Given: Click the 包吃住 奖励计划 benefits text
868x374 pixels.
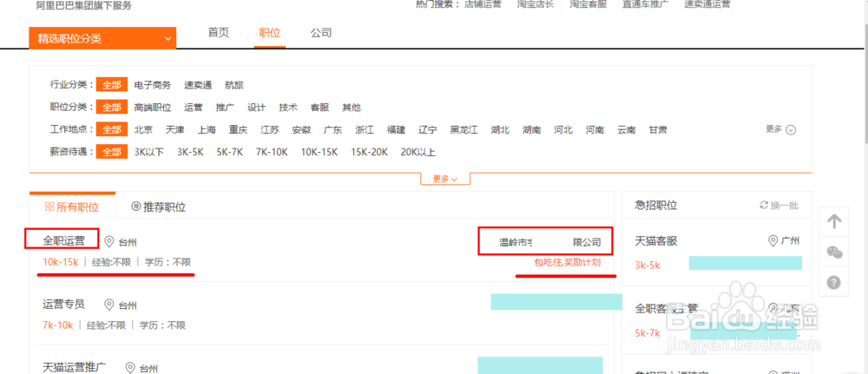Looking at the screenshot, I should pos(567,262).
